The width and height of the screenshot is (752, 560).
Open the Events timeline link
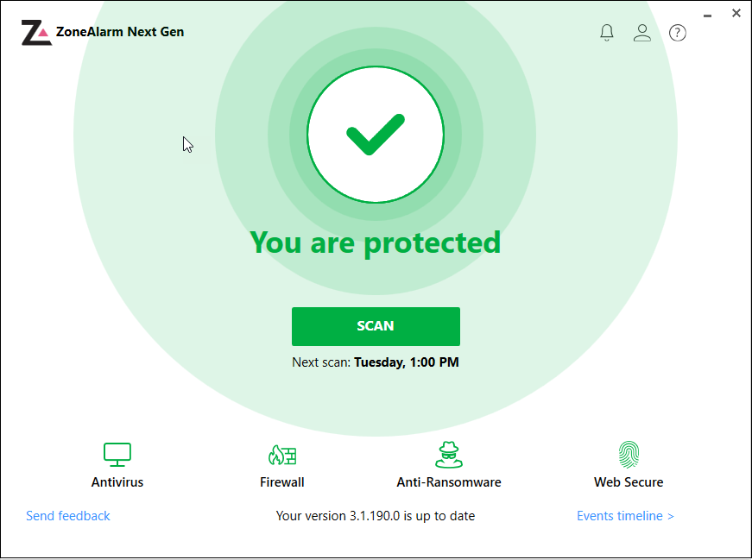point(625,516)
